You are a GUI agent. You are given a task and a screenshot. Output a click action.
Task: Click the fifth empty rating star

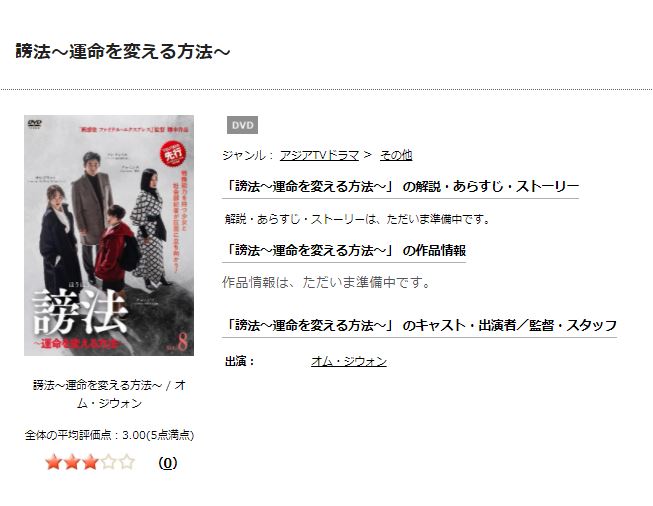click(x=127, y=462)
